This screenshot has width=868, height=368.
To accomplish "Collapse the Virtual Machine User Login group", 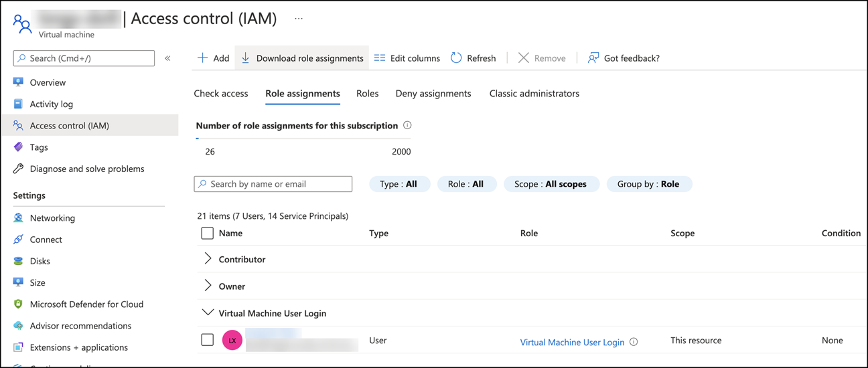I will tap(208, 312).
